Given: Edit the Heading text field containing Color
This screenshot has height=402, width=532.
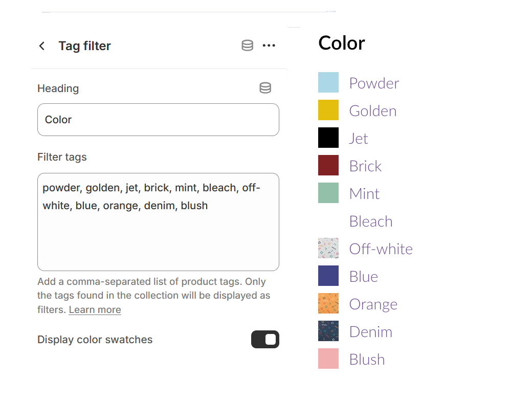Looking at the screenshot, I should [158, 120].
